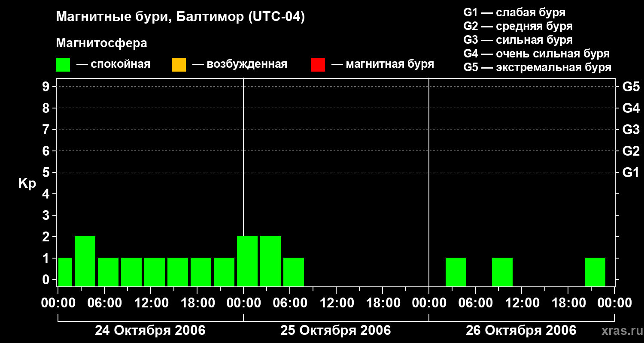
Task: Click the 09:00–12:00 bar on 24 October
Action: (131, 272)
